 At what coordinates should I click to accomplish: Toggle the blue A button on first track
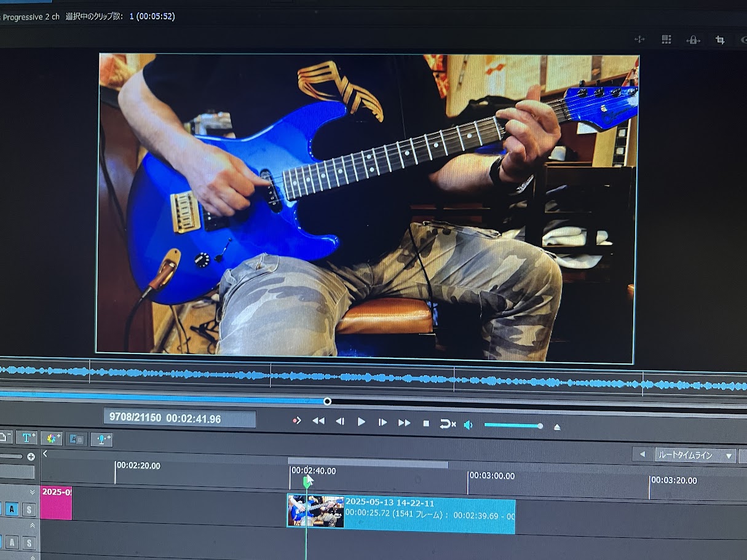pos(11,509)
